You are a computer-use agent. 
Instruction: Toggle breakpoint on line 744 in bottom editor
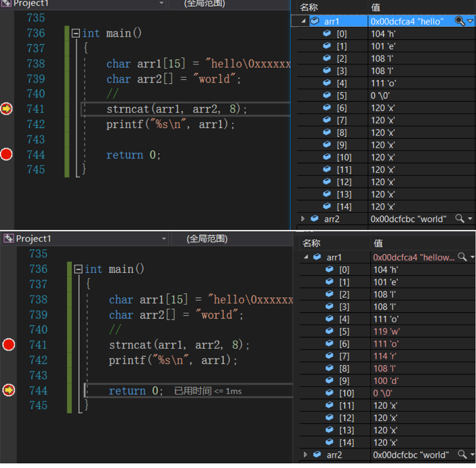coord(8,390)
